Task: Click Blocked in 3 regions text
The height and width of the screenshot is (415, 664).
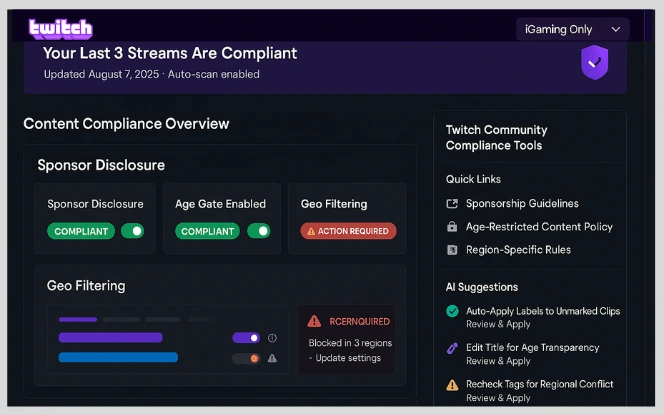Action: click(350, 343)
